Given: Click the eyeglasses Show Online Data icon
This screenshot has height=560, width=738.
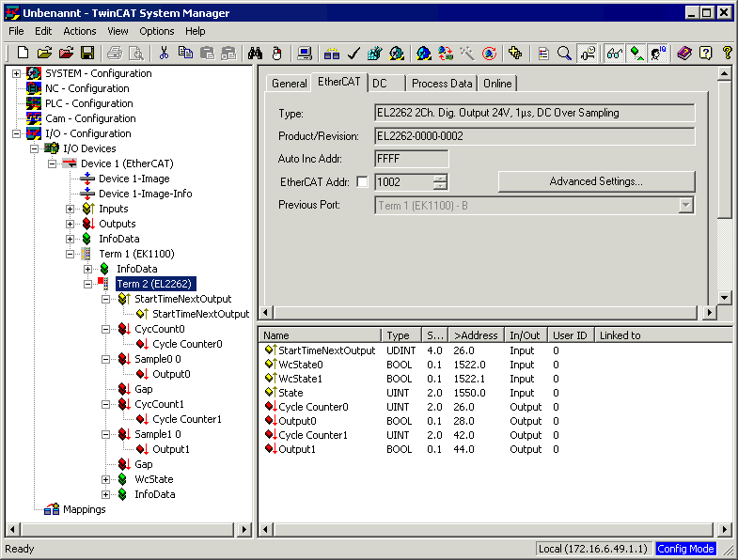Looking at the screenshot, I should coord(615,54).
